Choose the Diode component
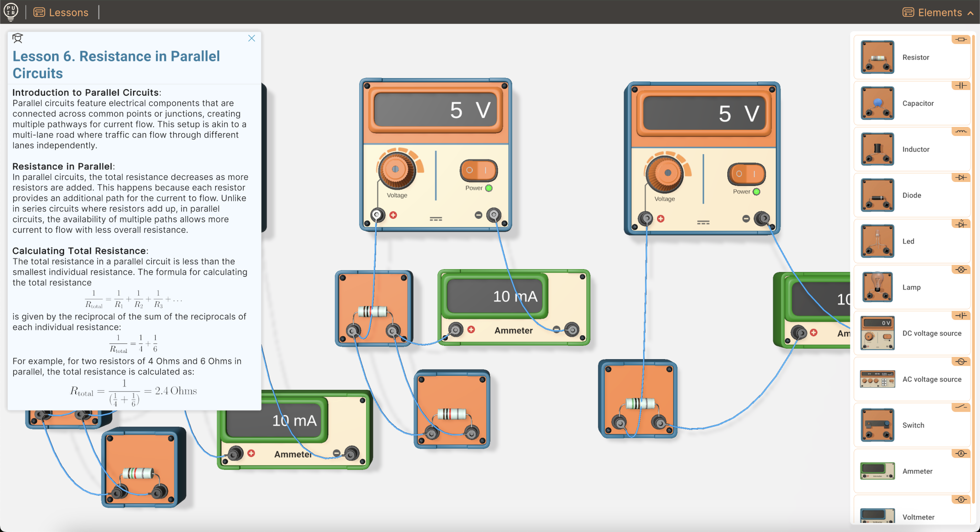 pyautogui.click(x=877, y=195)
